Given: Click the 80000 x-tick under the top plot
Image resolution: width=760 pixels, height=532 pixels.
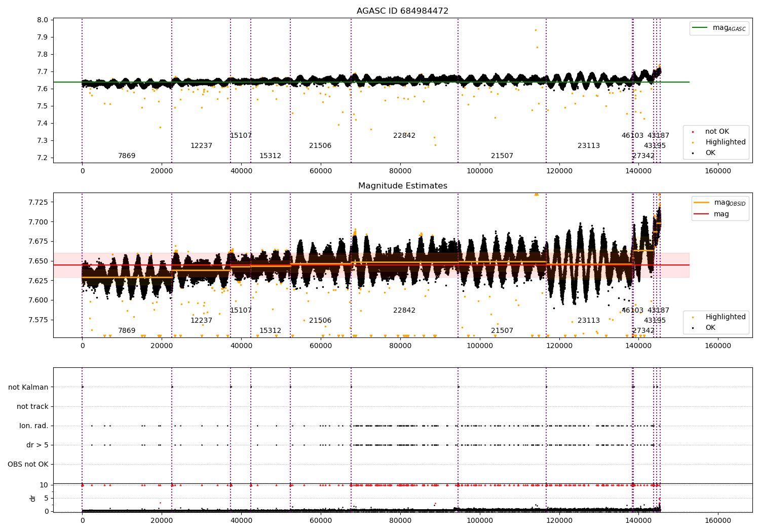Looking at the screenshot, I should (x=400, y=171).
